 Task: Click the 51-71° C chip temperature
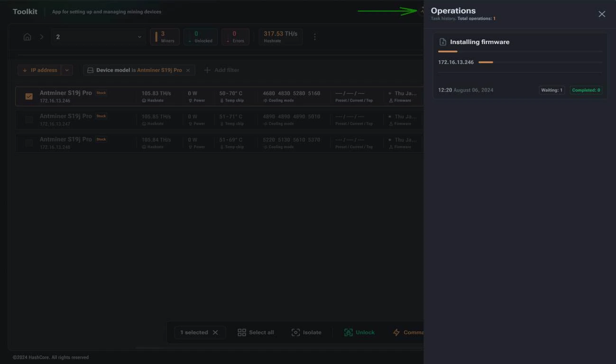tap(231, 117)
